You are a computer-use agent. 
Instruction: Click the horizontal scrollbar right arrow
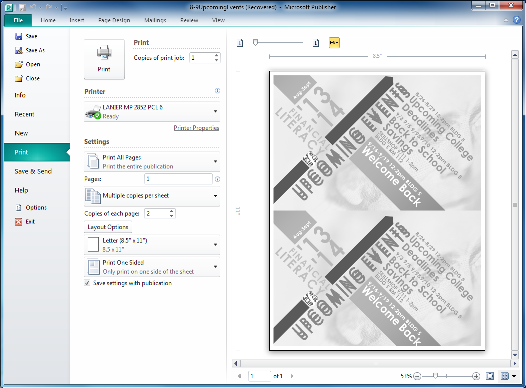pos(515,363)
